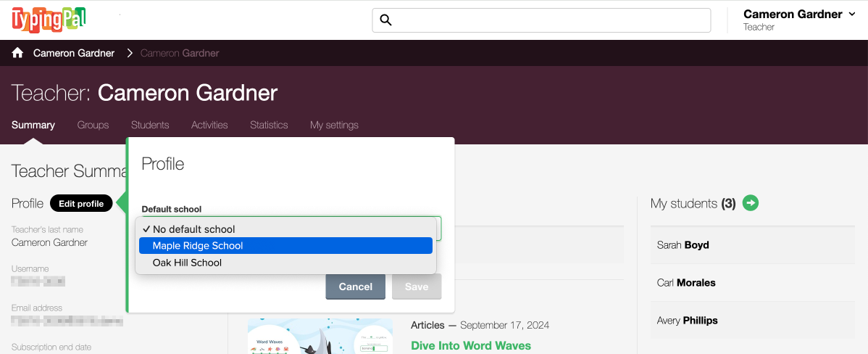868x354 pixels.
Task: Open the Statistics tab
Action: 269,125
